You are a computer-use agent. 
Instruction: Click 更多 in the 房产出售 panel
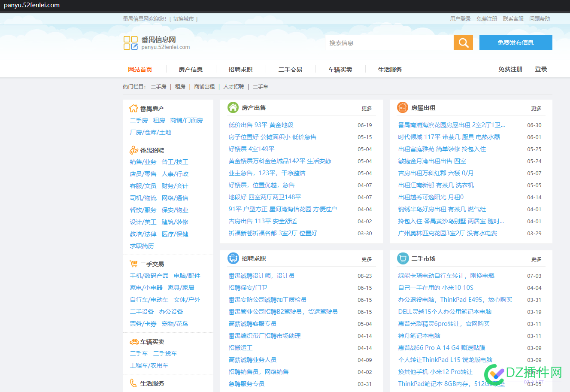(x=367, y=108)
